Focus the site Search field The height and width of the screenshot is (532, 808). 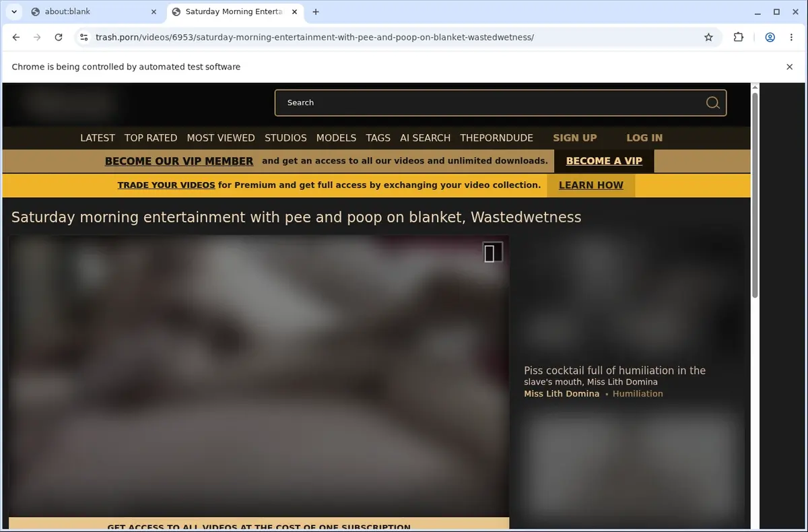500,103
